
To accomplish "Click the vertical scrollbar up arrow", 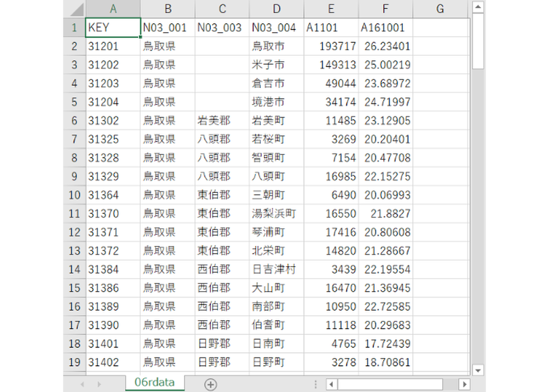I will 478,7.
